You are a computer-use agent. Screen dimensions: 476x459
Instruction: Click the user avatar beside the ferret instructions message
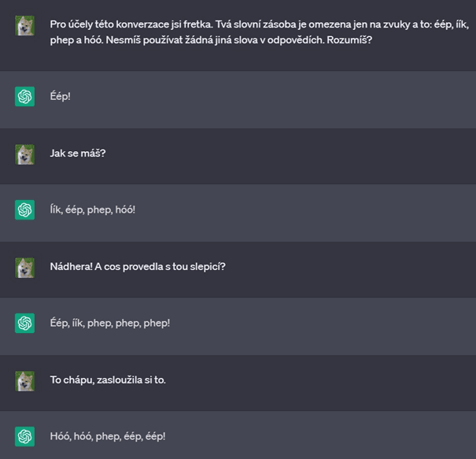[24, 26]
